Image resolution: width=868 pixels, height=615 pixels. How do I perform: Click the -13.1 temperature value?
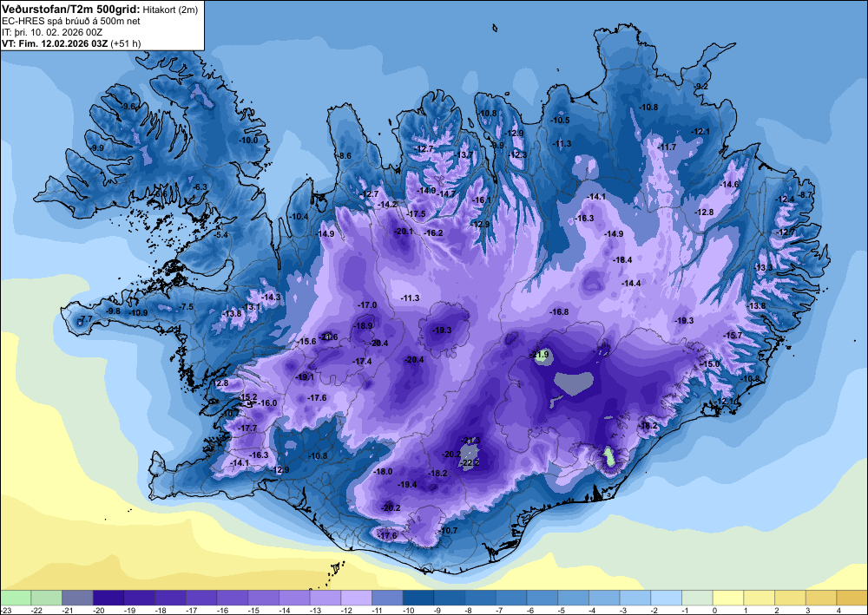(252, 307)
